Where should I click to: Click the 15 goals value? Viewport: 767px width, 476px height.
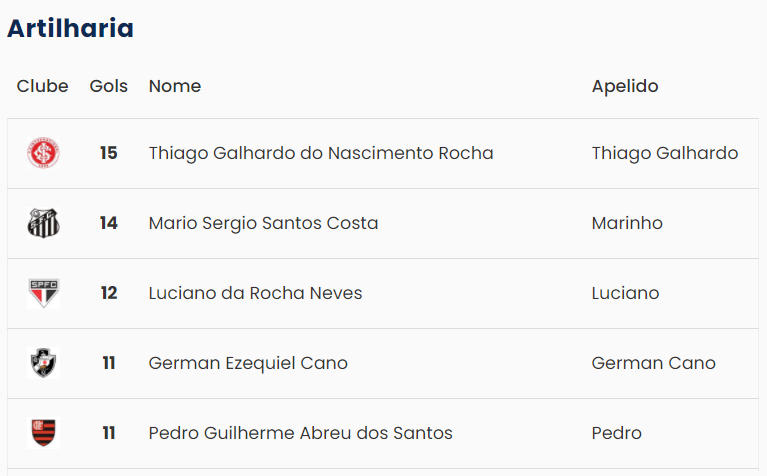(109, 153)
